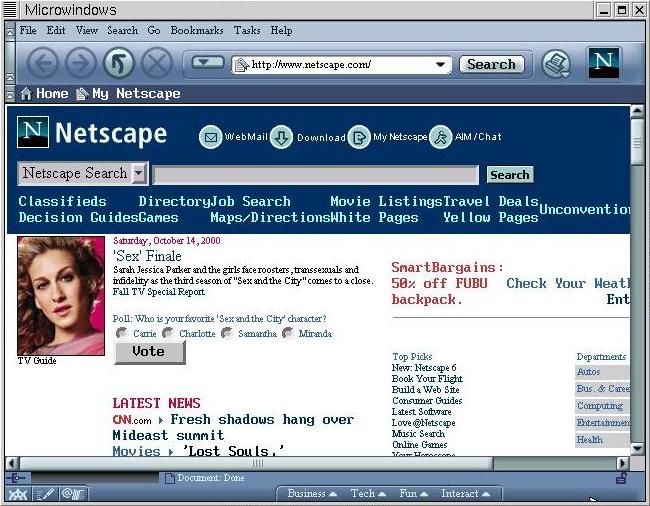Open the Autos department link
Screen dimensions: 650x506
click(x=589, y=372)
